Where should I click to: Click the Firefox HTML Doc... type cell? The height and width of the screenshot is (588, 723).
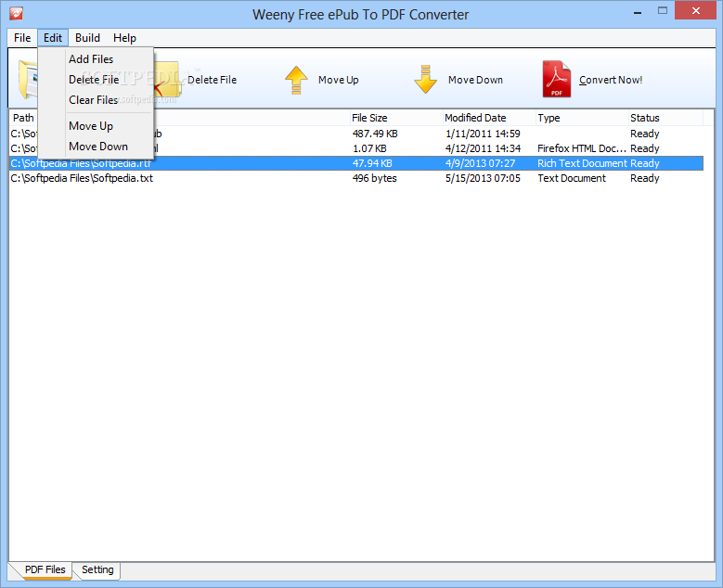point(582,148)
